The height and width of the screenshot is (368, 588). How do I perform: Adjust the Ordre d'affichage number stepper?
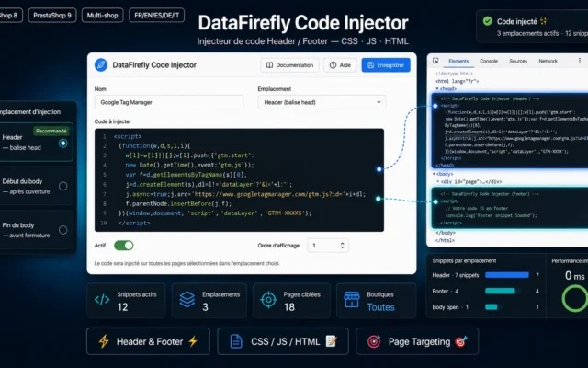(342, 246)
